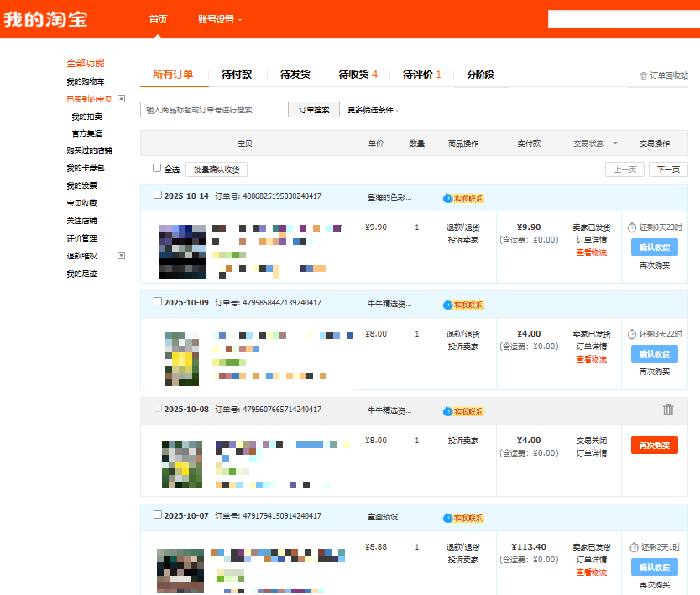700x595 pixels.
Task: Check the 全选 select-all checkbox
Action: (x=157, y=168)
